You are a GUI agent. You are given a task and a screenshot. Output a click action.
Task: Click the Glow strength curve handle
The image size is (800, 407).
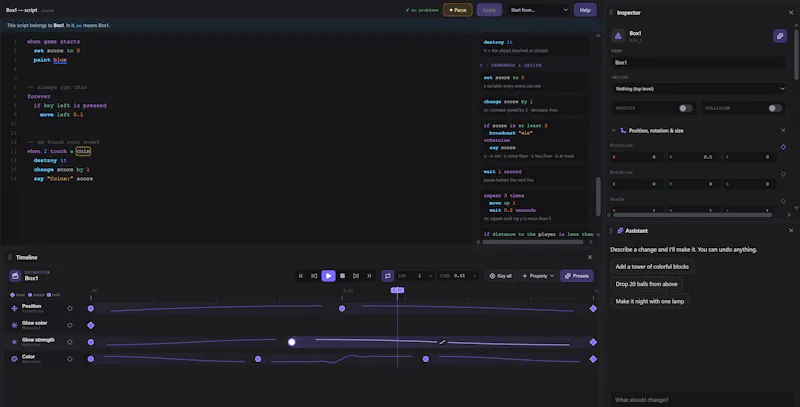coord(442,342)
